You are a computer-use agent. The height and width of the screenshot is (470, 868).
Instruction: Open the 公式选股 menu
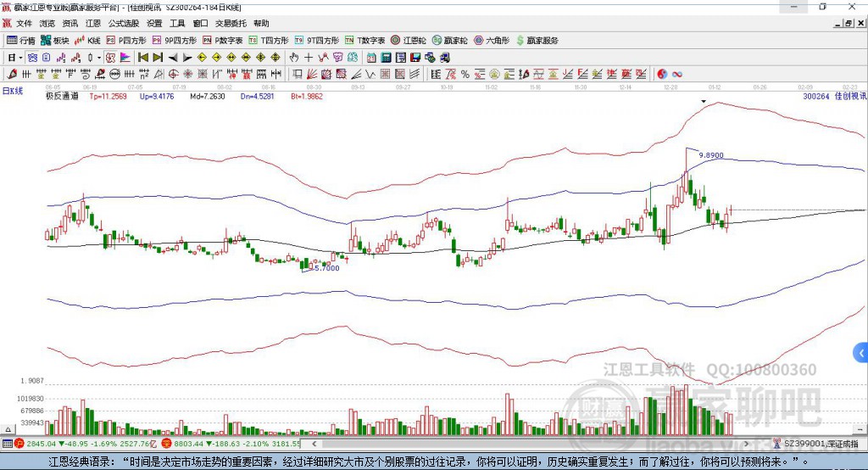click(124, 23)
